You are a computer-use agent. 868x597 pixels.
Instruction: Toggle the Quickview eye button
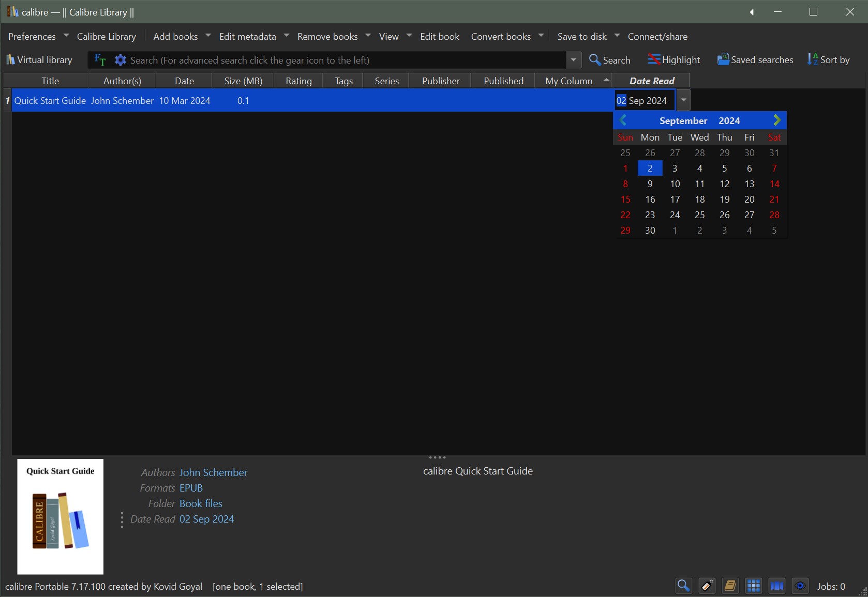800,586
